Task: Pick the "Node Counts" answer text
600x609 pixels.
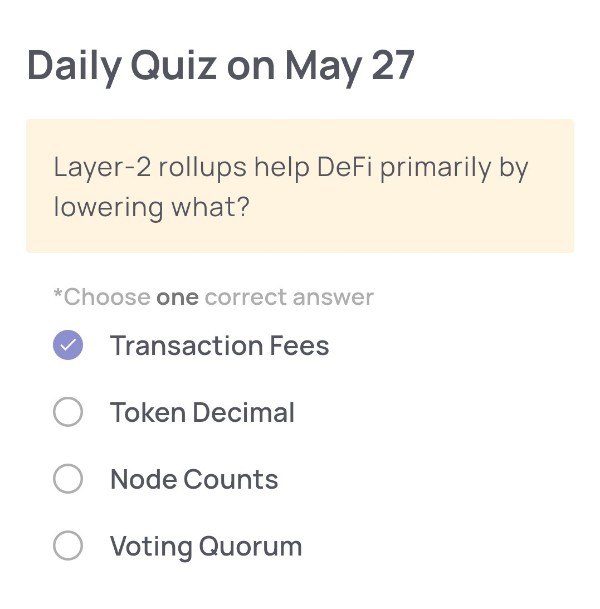Action: 194,479
